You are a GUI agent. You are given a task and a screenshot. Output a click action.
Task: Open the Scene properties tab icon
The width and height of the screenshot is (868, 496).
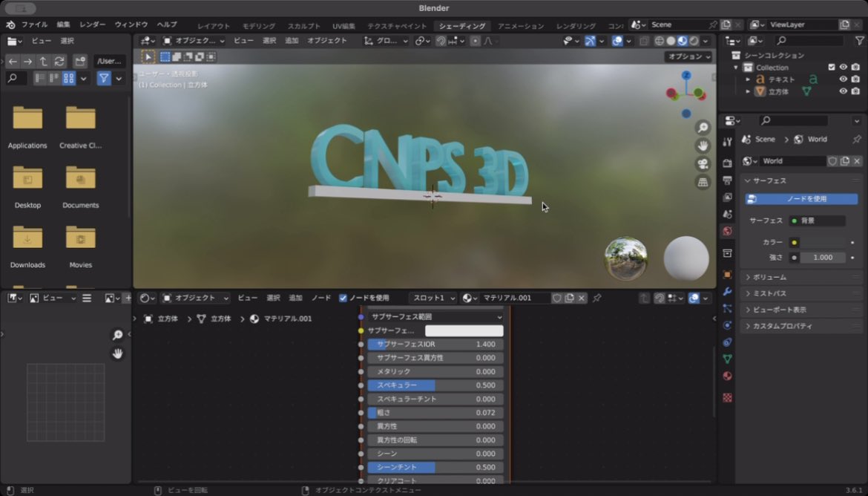tap(727, 214)
